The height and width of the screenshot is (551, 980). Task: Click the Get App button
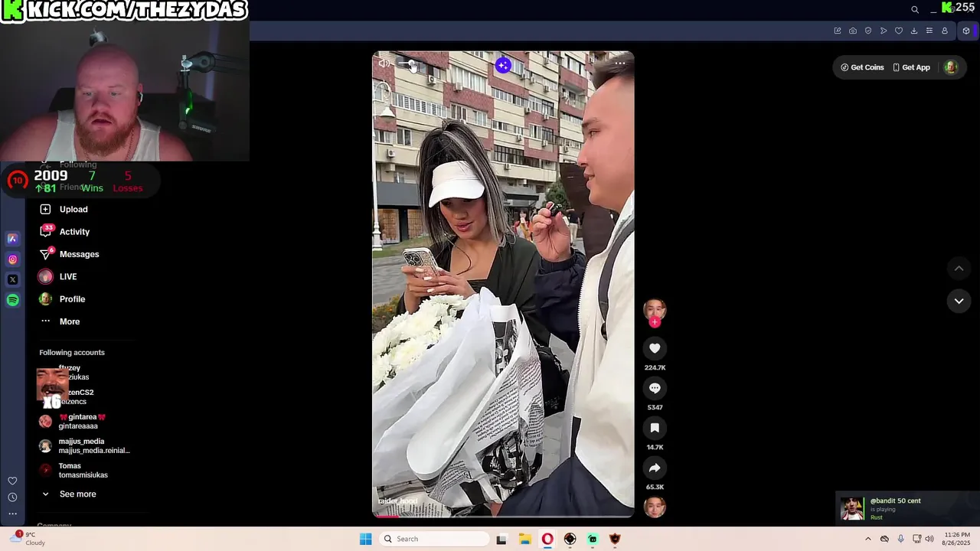pyautogui.click(x=911, y=67)
